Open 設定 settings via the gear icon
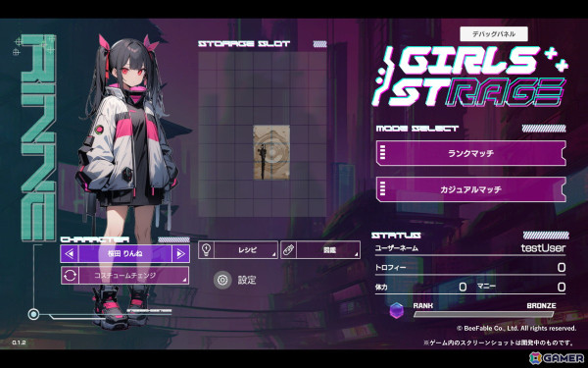Viewport: 588px width, 368px height. point(222,280)
